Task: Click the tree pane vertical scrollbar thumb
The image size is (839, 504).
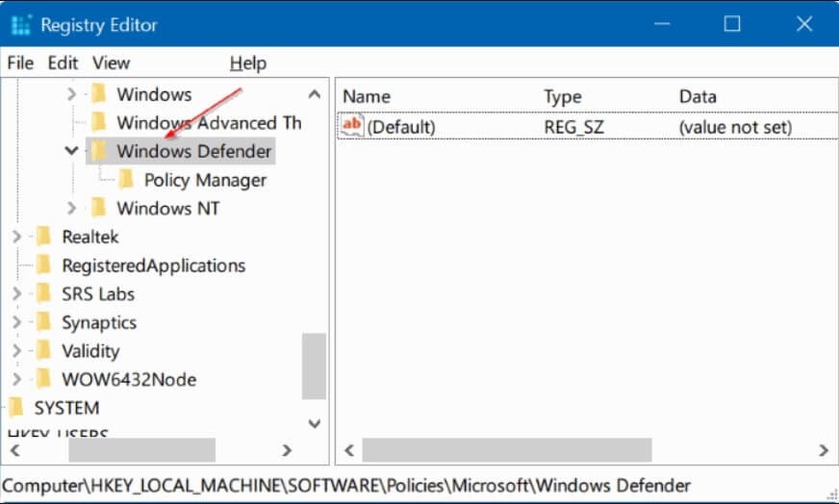Action: 314,366
